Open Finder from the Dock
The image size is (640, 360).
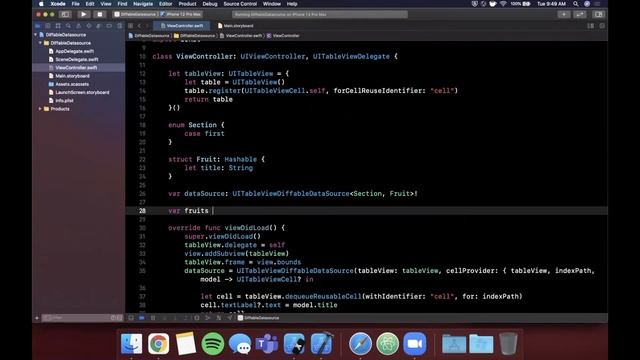[x=131, y=344]
